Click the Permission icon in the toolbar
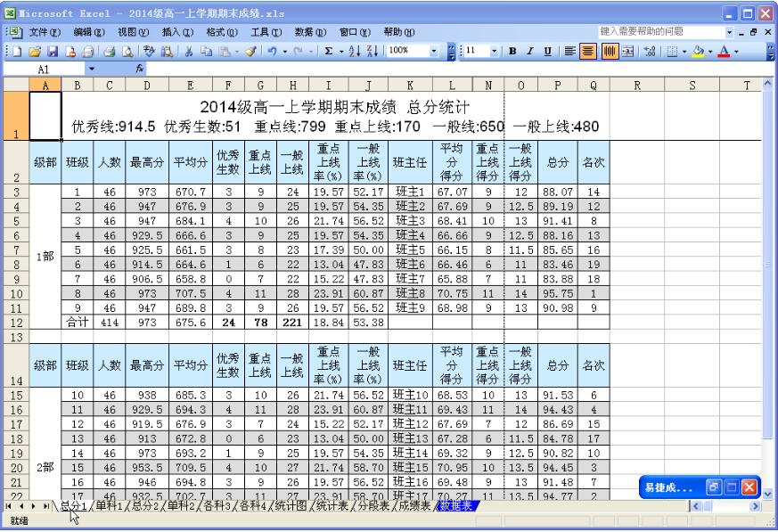Screen dimensions: 778x532 (70, 51)
